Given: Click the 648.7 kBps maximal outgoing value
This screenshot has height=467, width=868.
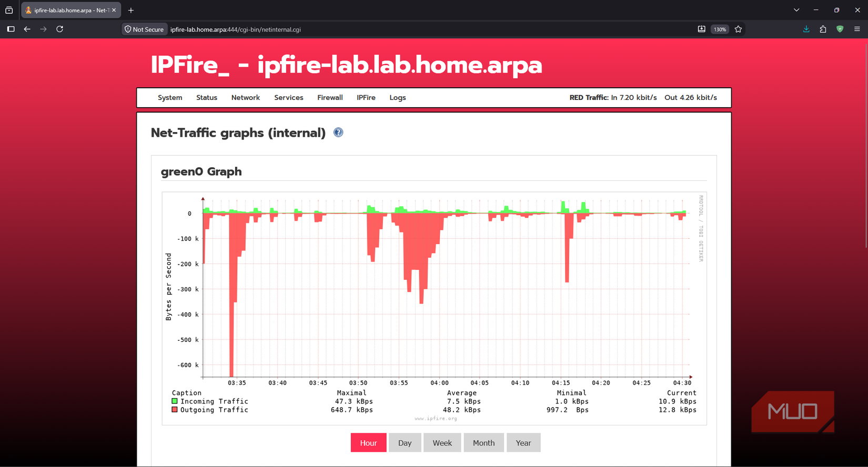Looking at the screenshot, I should point(351,410).
